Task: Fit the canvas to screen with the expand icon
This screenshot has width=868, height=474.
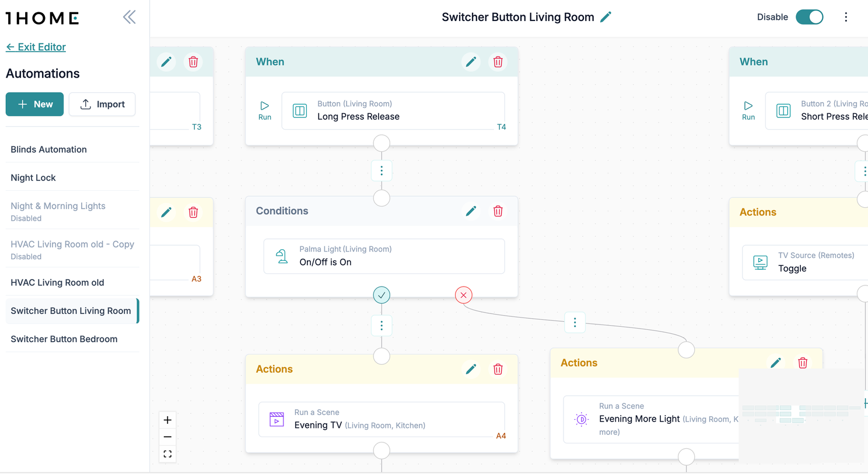Action: 167,454
